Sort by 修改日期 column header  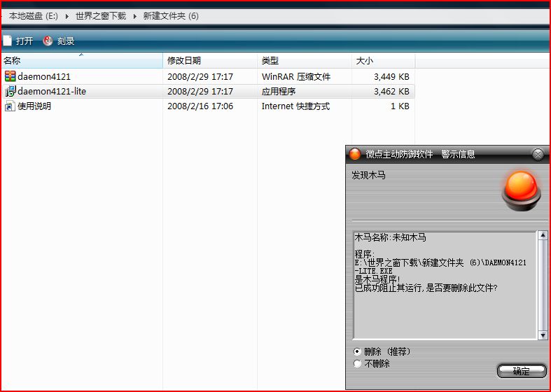210,60
